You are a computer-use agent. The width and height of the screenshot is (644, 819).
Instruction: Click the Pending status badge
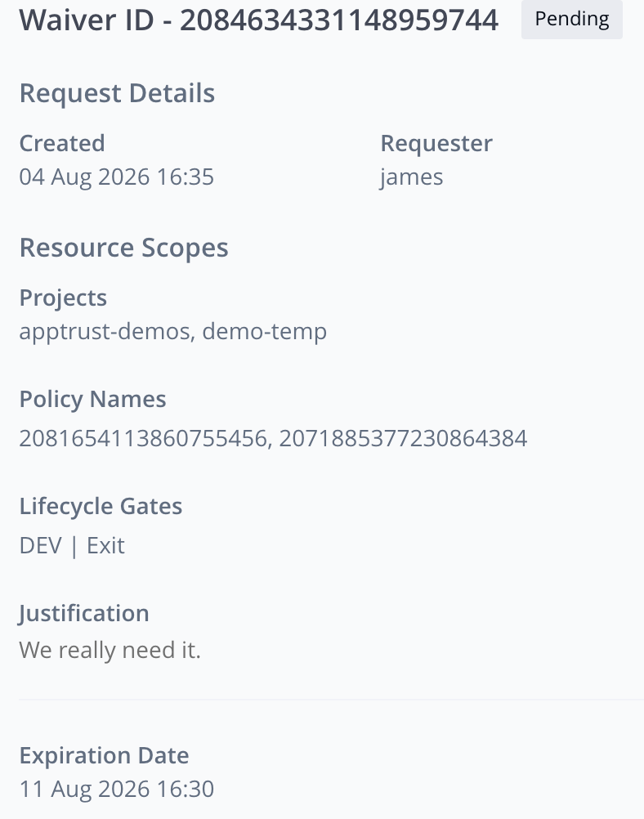[572, 20]
